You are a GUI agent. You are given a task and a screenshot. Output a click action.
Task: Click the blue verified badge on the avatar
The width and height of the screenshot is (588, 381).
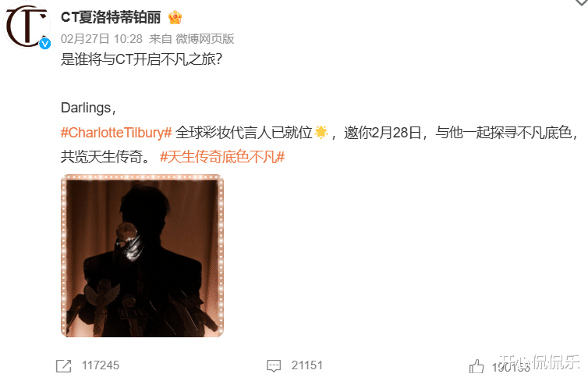tap(45, 44)
